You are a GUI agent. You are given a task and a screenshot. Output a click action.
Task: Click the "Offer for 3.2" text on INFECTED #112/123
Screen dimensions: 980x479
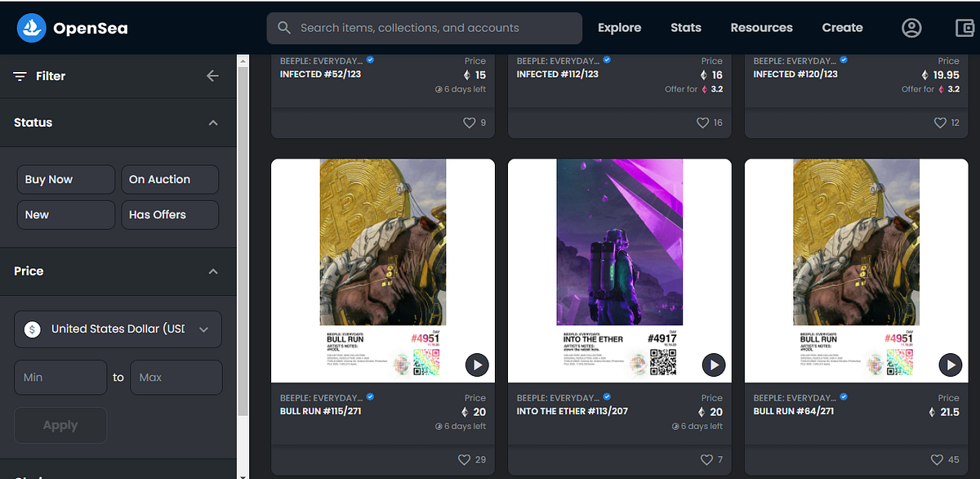(694, 89)
